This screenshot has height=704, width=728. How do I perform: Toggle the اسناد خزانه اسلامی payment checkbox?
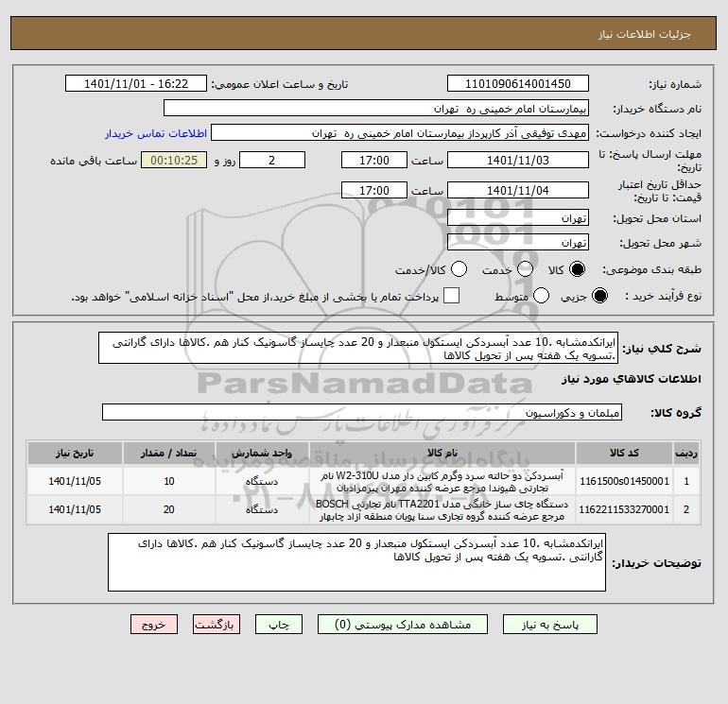point(451,296)
